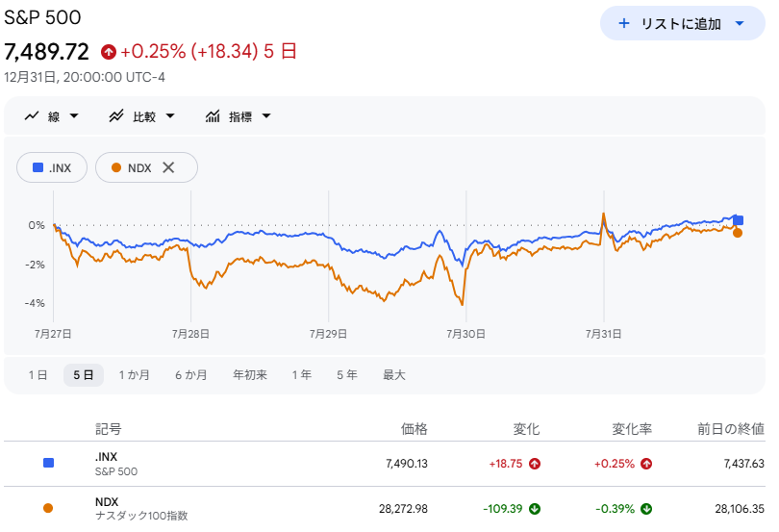The image size is (779, 532).
Task: Open the リストに追加 dropdown arrow
Action: click(740, 23)
